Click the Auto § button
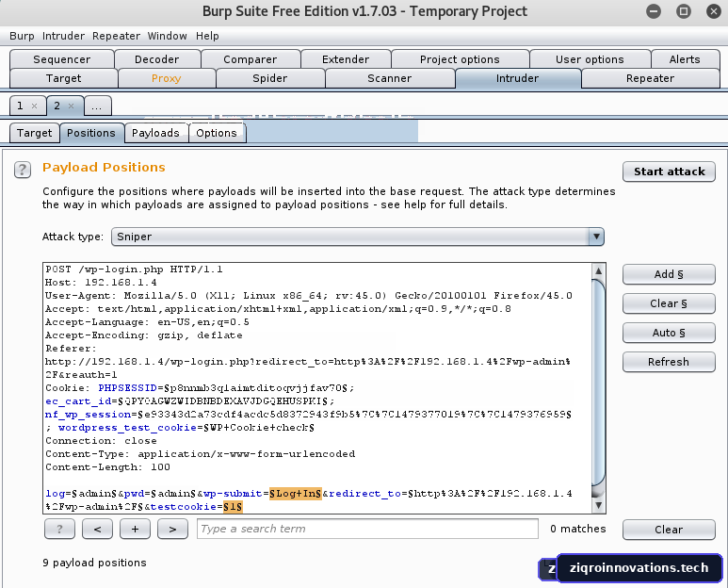This screenshot has height=588, width=728. tap(669, 333)
